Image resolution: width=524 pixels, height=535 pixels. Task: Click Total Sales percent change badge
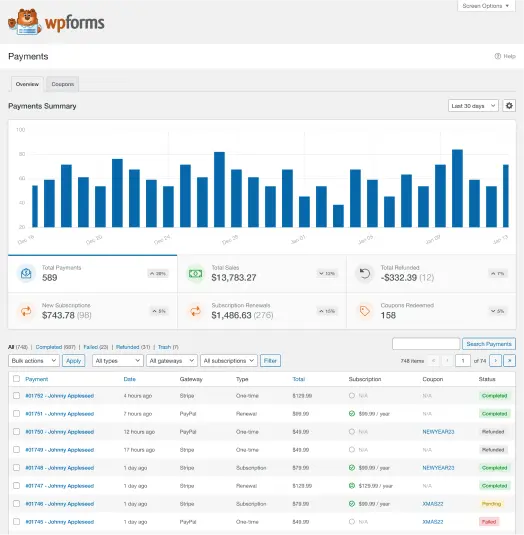click(x=327, y=273)
